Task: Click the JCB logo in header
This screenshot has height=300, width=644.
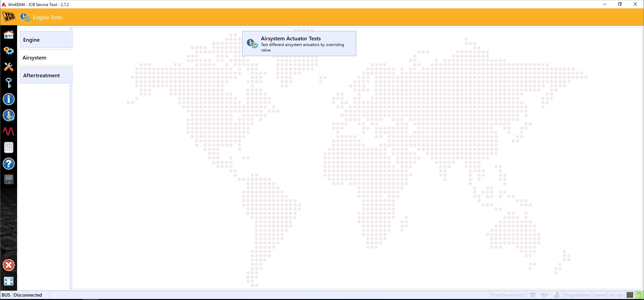Action: (x=9, y=16)
